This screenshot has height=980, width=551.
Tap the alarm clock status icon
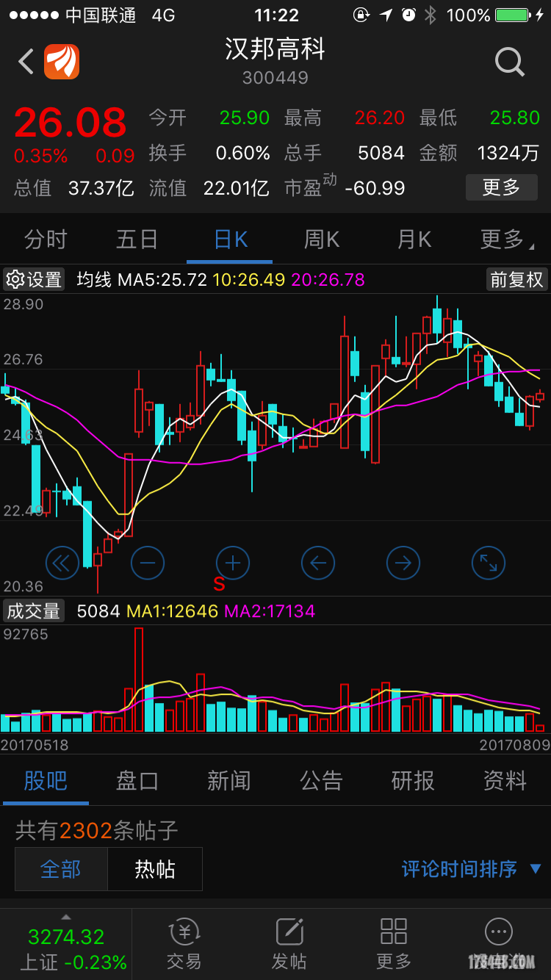point(409,15)
